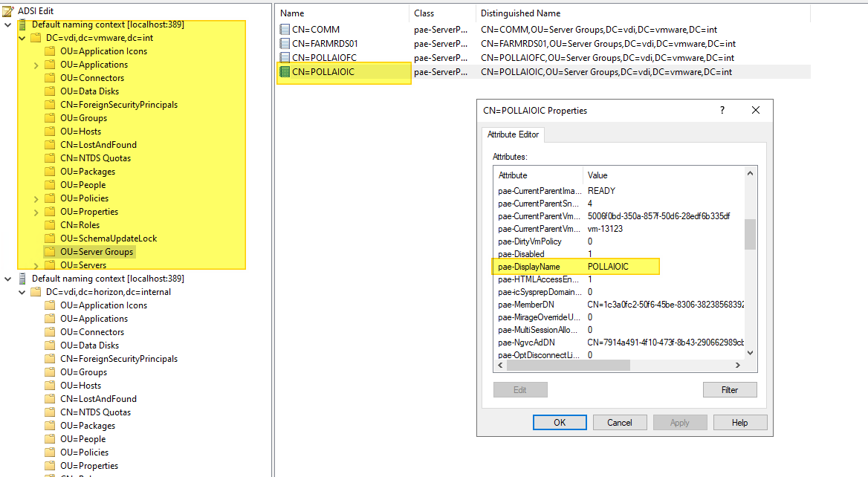Collapse the DC=vdi,dc=vmware,dc=int node

click(22, 38)
